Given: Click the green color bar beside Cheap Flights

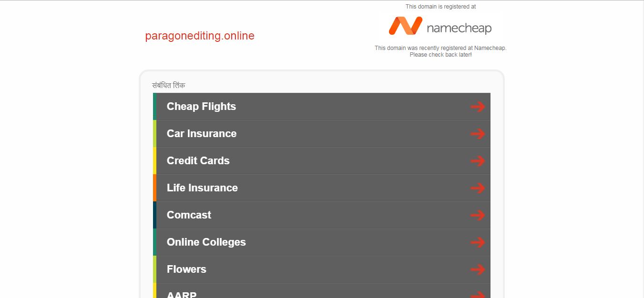Looking at the screenshot, I should [154, 106].
